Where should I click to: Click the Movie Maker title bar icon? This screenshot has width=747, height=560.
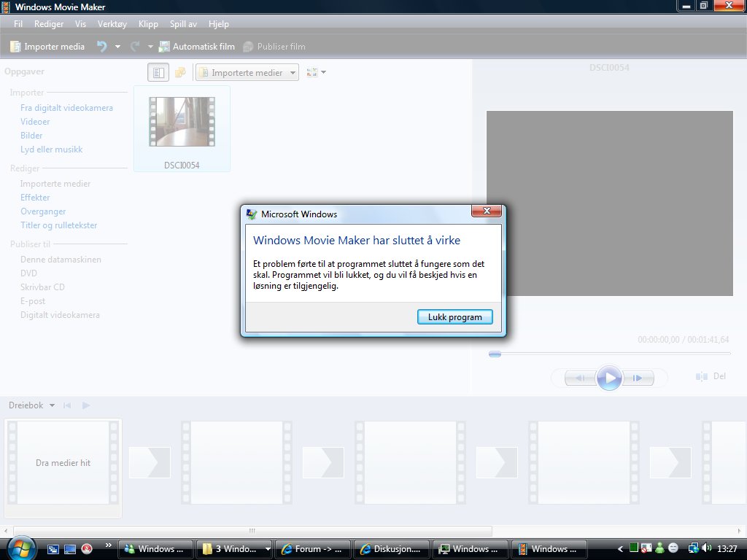point(5,7)
